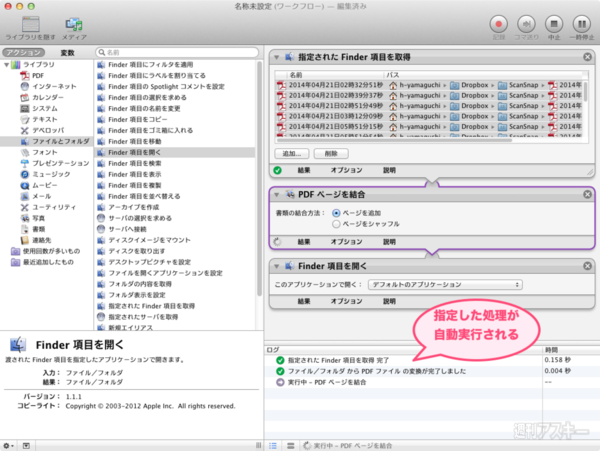Click the 記録 record button

tap(499, 24)
